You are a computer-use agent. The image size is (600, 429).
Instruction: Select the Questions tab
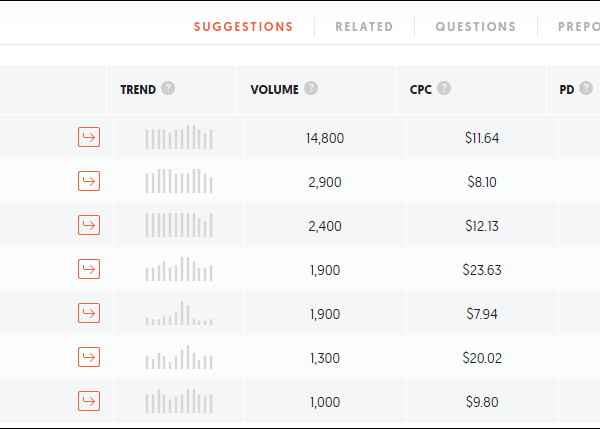pos(476,27)
